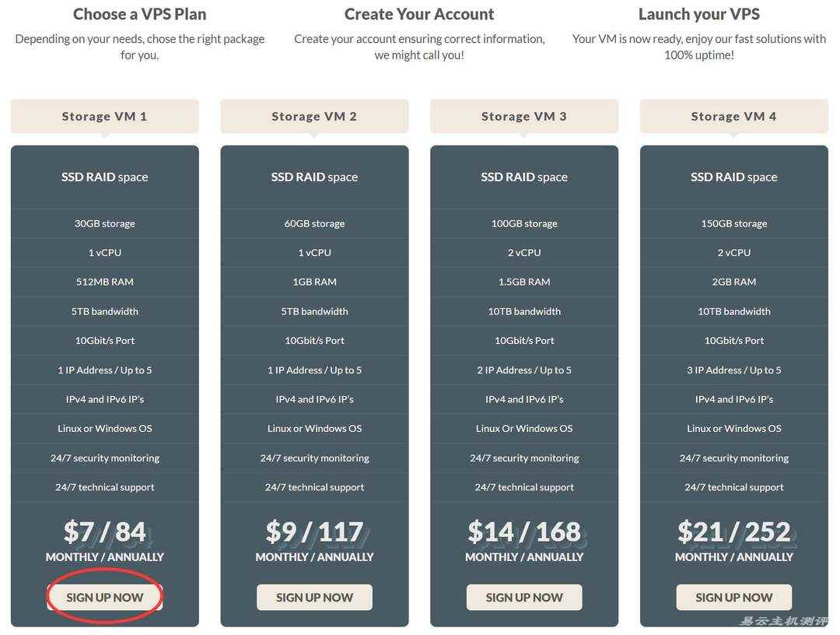Viewport: 840px width, 635px height.
Task: Click the $14 / 168 price text
Action: point(524,532)
